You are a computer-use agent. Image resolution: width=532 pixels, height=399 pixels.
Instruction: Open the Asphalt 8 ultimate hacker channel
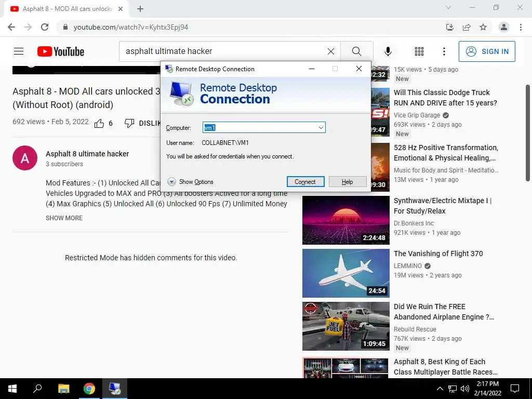pos(87,154)
